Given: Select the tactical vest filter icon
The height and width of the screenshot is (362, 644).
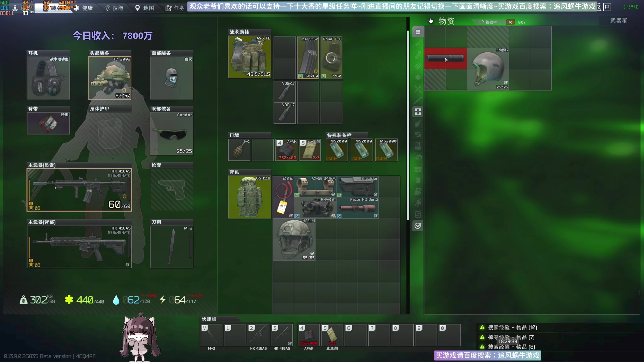Looking at the screenshot, I should point(418,146).
